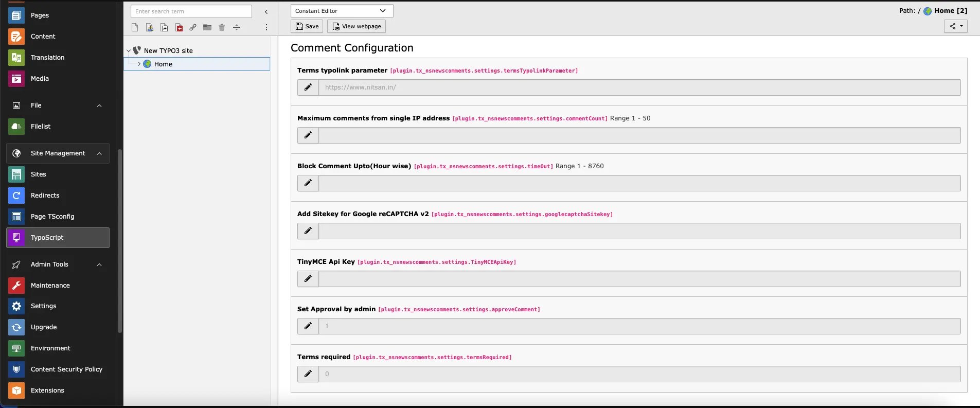Open the Upgrade admin tool
Screen dimensions: 980x408
tap(58, 327)
